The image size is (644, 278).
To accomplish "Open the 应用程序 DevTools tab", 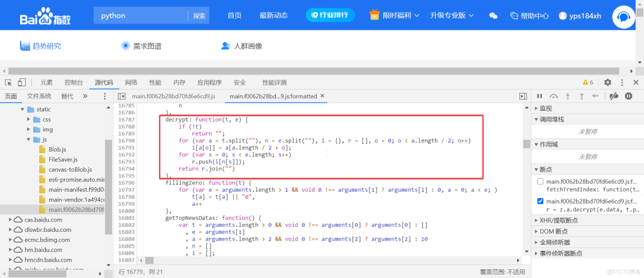I will click(x=209, y=83).
